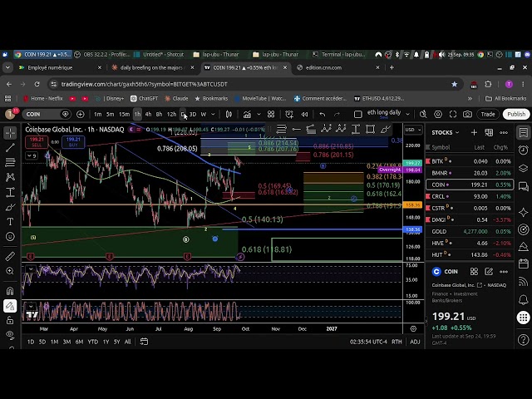Toggle the ADJ adjusted data setting
Image resolution: width=532 pixels, height=399 pixels.
click(415, 342)
